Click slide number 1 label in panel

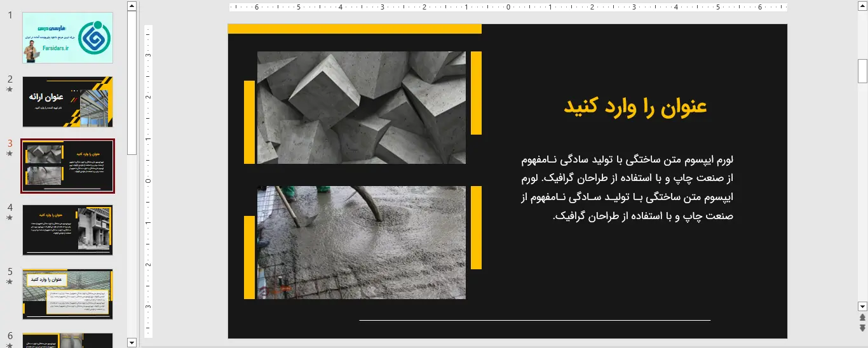[x=10, y=15]
